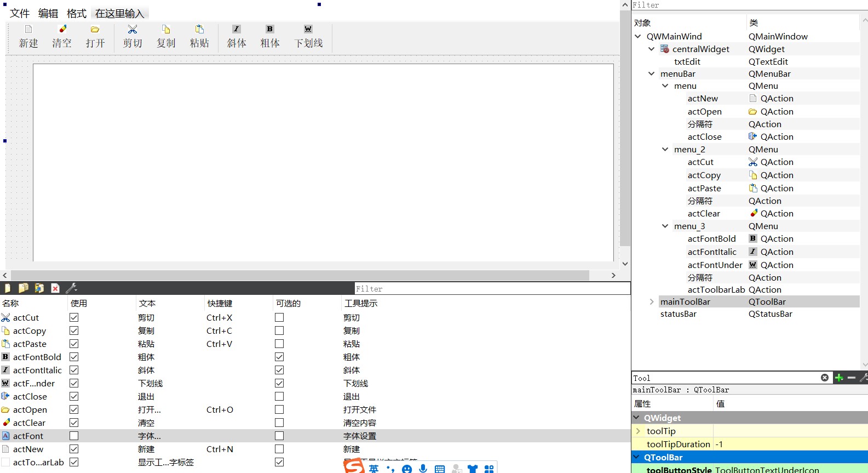Click minus remove dynamic property icon
Image resolution: width=868 pixels, height=473 pixels.
pyautogui.click(x=852, y=378)
